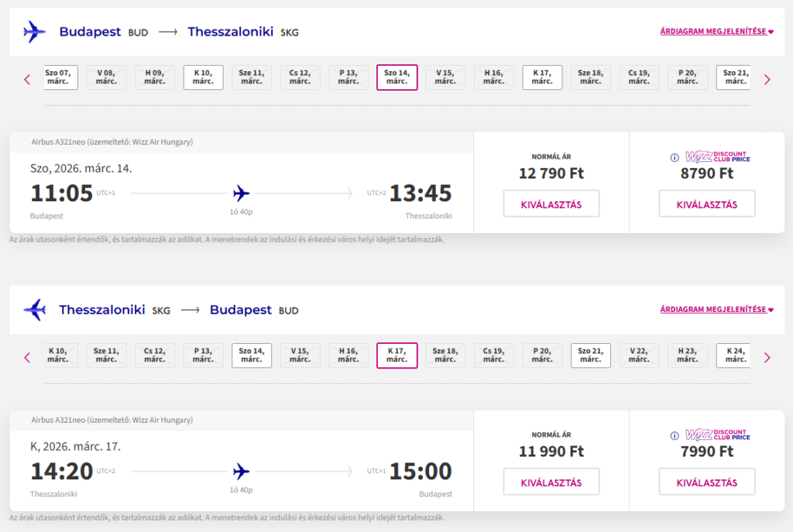Click the return Thessaloniki route airplane icon
The image size is (793, 532).
tap(35, 310)
